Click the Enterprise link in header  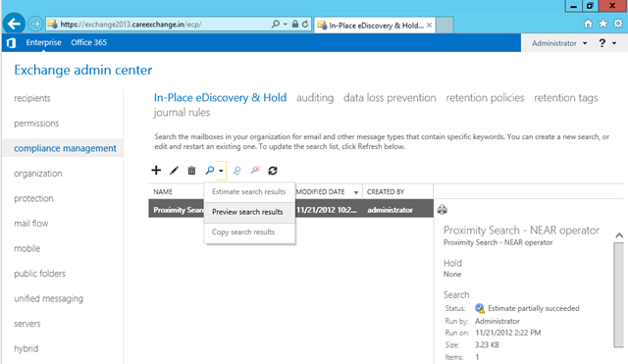pyautogui.click(x=43, y=42)
